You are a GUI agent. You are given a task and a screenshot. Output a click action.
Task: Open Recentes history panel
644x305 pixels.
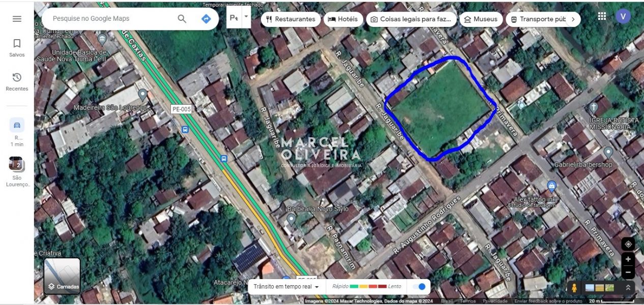(17, 81)
